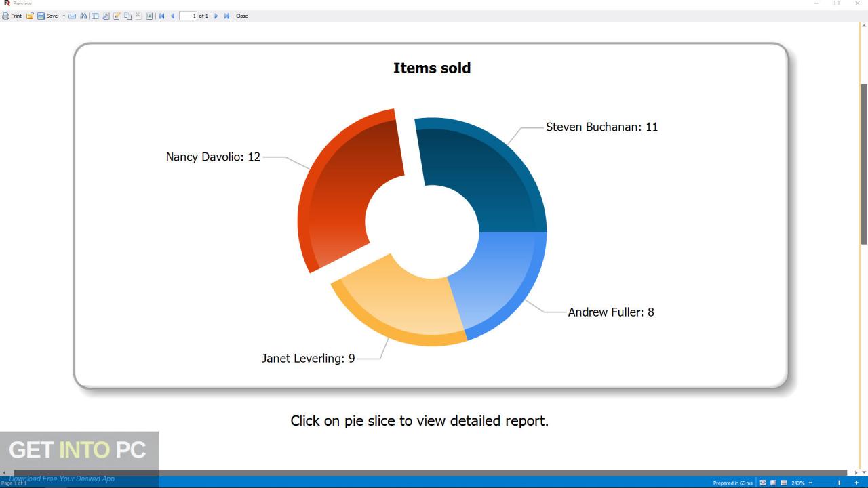Click the 'Andrew Fuller: 8' label
The image size is (868, 488).
(611, 312)
